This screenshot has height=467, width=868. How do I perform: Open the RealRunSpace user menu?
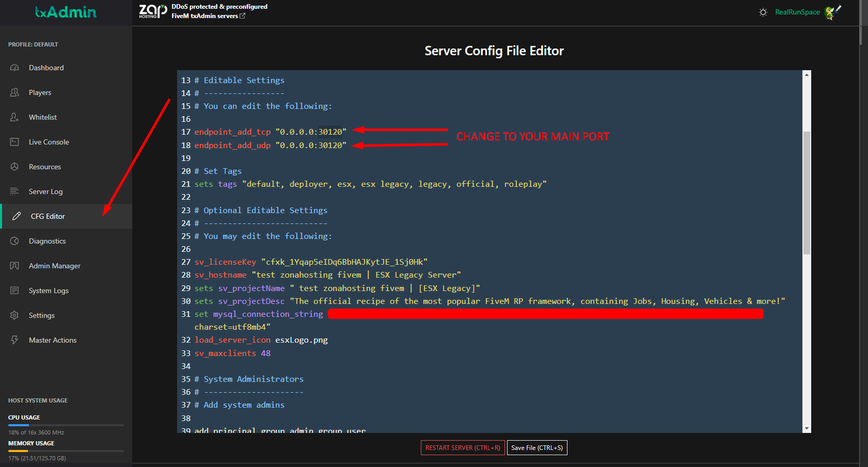(x=797, y=12)
